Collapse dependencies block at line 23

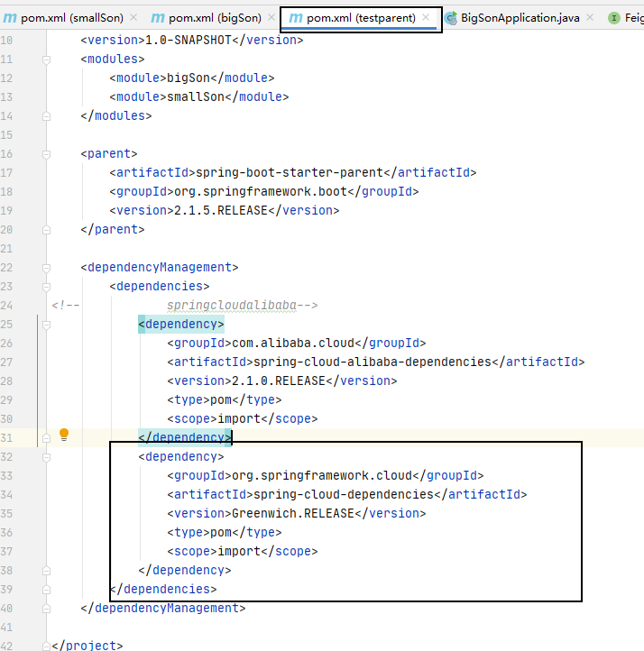pyautogui.click(x=47, y=287)
